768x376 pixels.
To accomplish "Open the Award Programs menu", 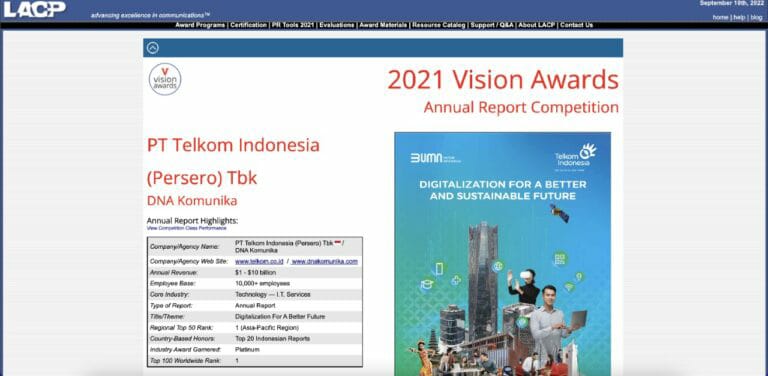I will pyautogui.click(x=200, y=25).
